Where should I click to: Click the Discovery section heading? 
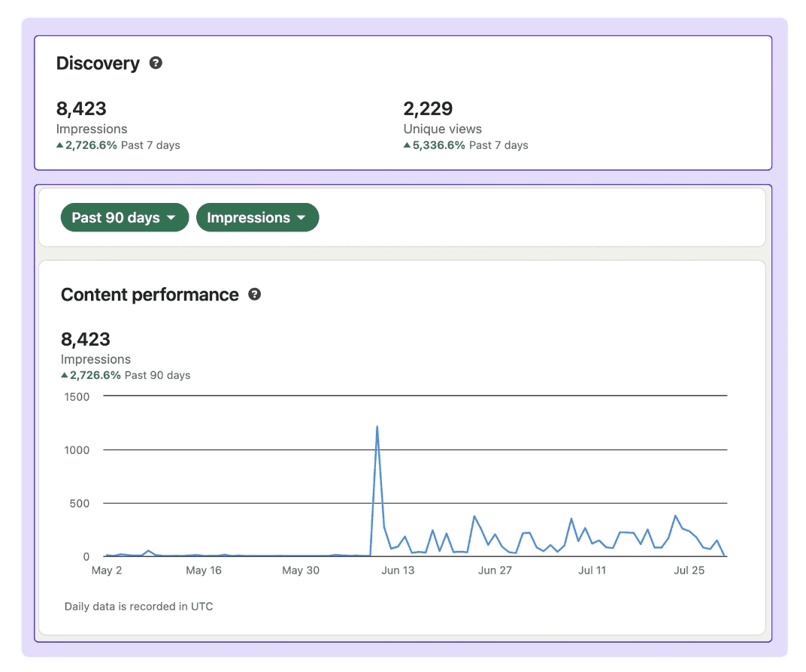[x=98, y=63]
